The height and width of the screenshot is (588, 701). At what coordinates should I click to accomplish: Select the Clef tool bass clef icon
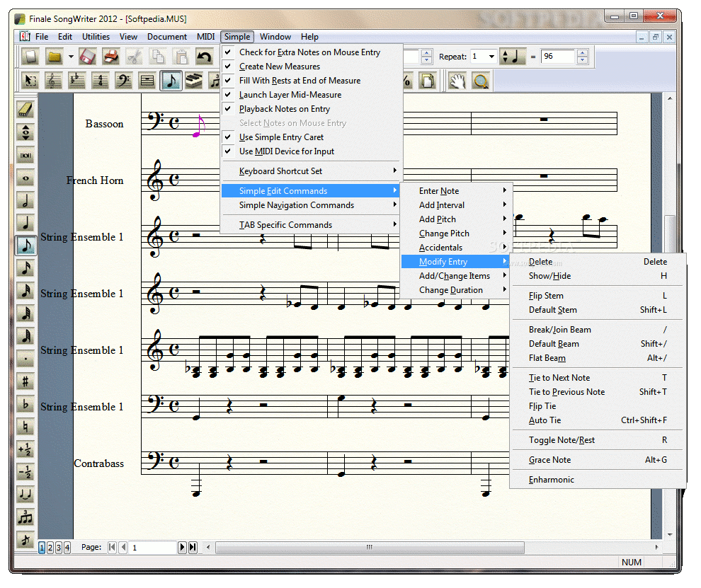tap(124, 81)
